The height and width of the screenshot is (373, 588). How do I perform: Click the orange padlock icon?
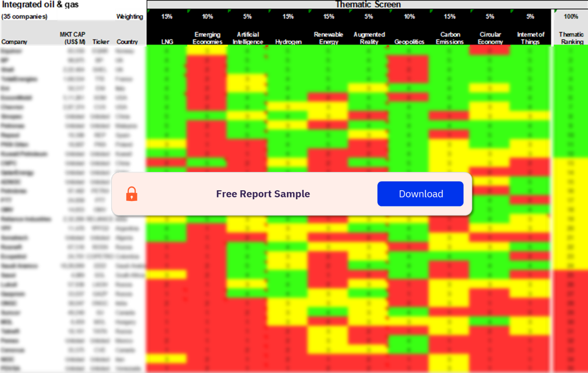tap(132, 194)
